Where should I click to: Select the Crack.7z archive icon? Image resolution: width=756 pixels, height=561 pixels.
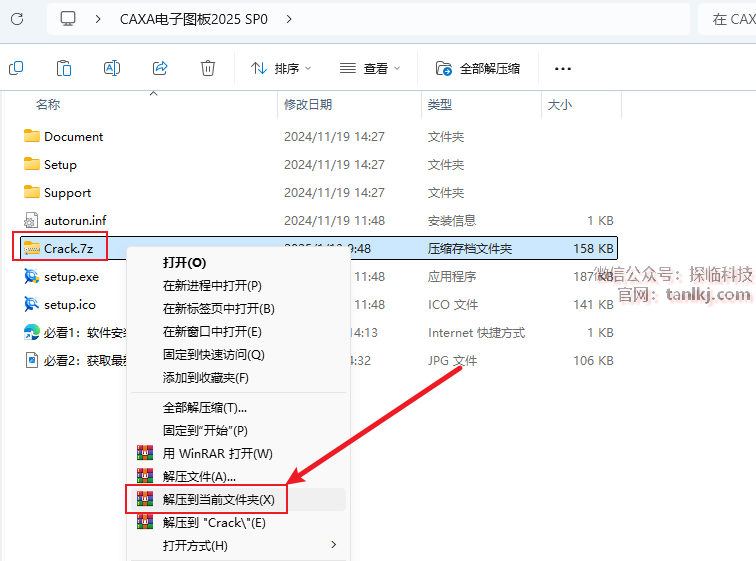coord(32,248)
